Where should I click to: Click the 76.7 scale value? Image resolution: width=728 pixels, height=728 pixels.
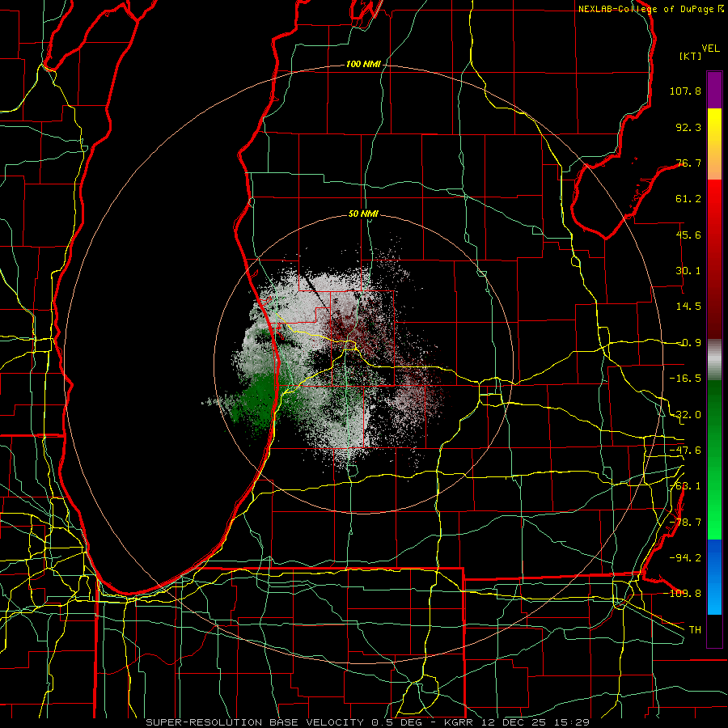[x=688, y=163]
